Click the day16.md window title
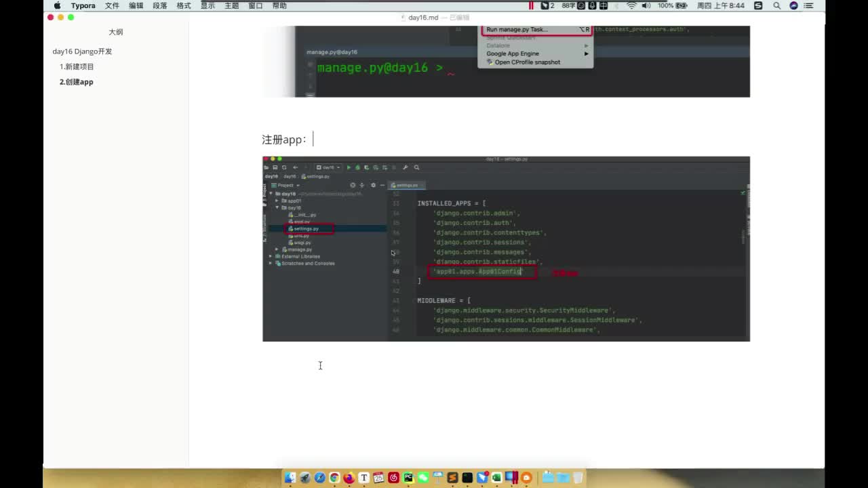 tap(423, 18)
